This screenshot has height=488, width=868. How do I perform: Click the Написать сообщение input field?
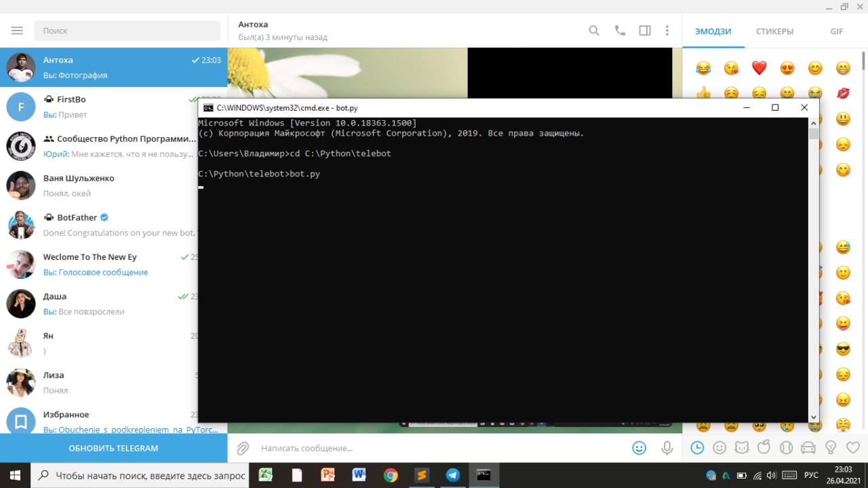tap(441, 448)
